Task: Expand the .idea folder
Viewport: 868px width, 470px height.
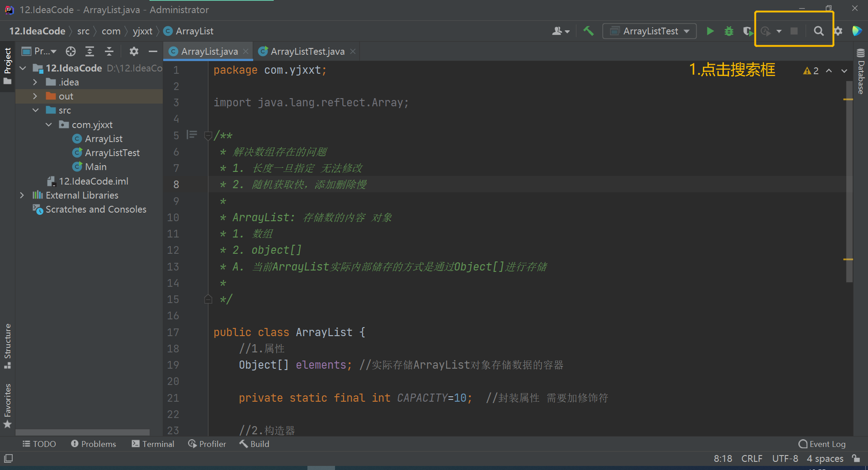Action: [x=35, y=82]
